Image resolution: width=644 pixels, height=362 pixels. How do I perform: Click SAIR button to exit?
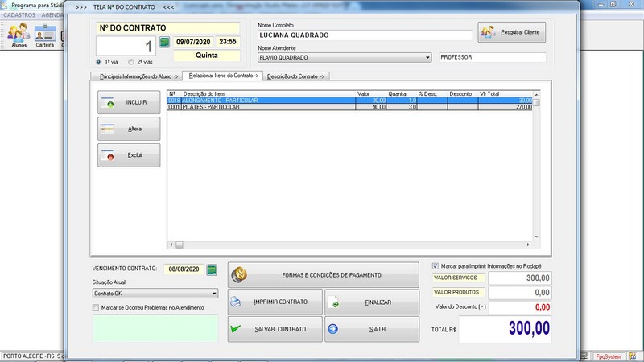click(372, 329)
